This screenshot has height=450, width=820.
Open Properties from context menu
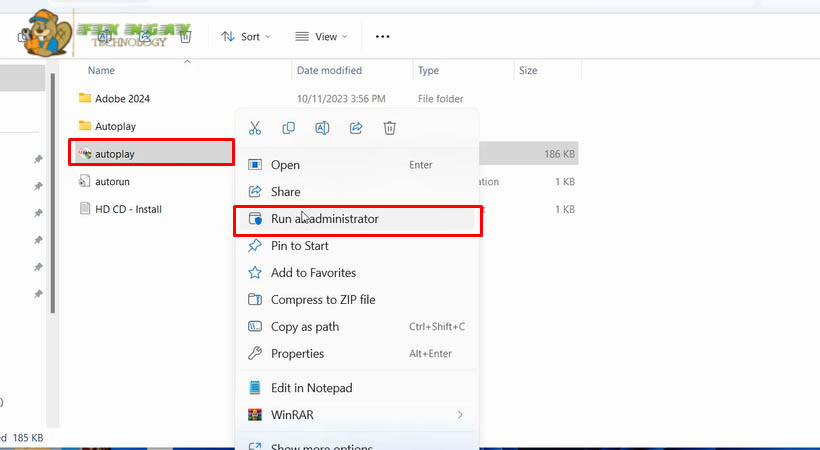coord(297,354)
